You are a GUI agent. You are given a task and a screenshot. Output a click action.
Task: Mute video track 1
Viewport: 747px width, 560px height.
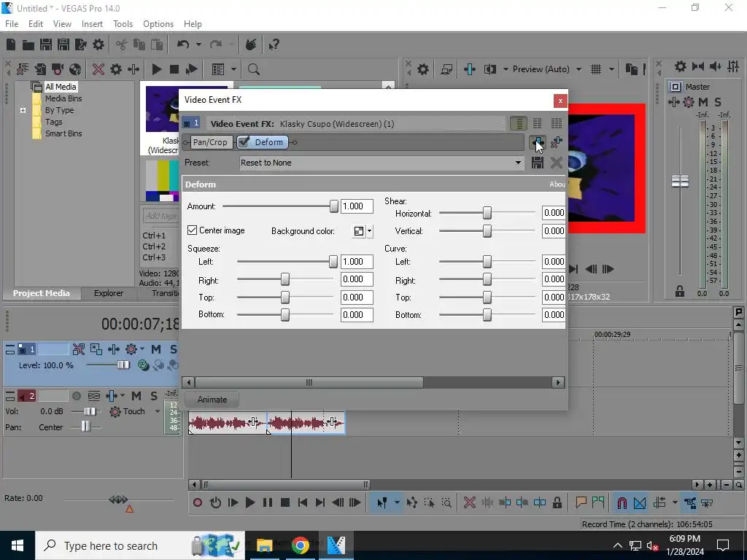(156, 349)
